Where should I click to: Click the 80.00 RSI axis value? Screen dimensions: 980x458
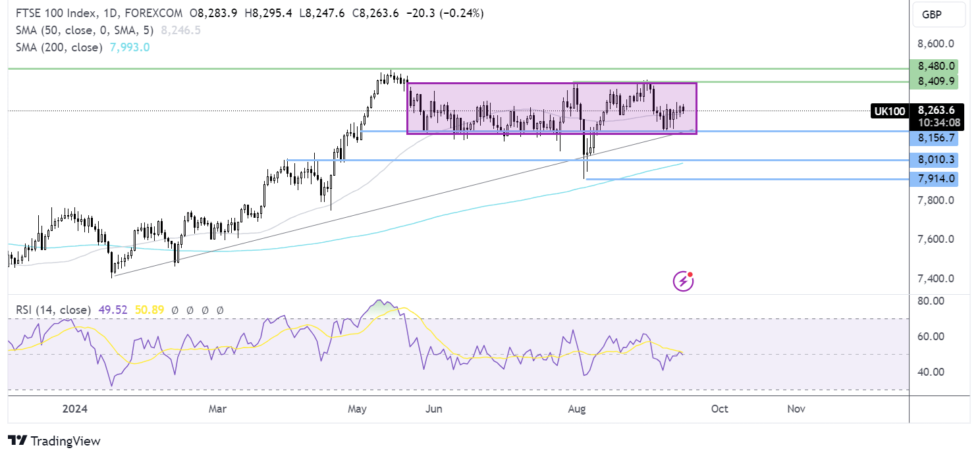pyautogui.click(x=931, y=301)
